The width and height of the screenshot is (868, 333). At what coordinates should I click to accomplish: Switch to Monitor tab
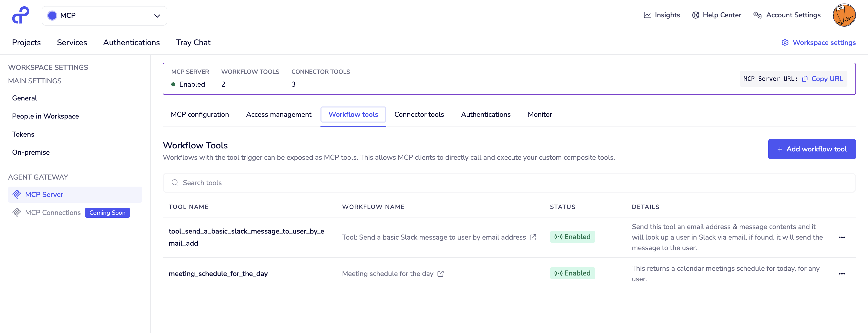click(x=540, y=115)
